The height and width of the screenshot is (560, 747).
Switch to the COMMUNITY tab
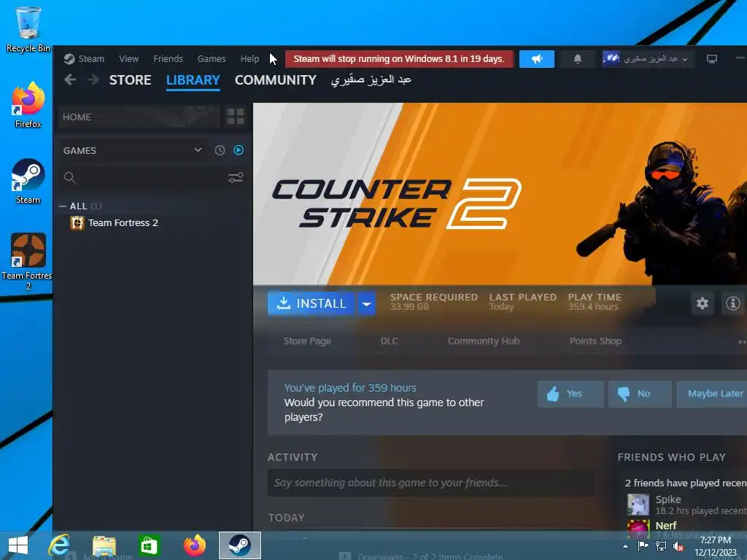[x=275, y=80]
